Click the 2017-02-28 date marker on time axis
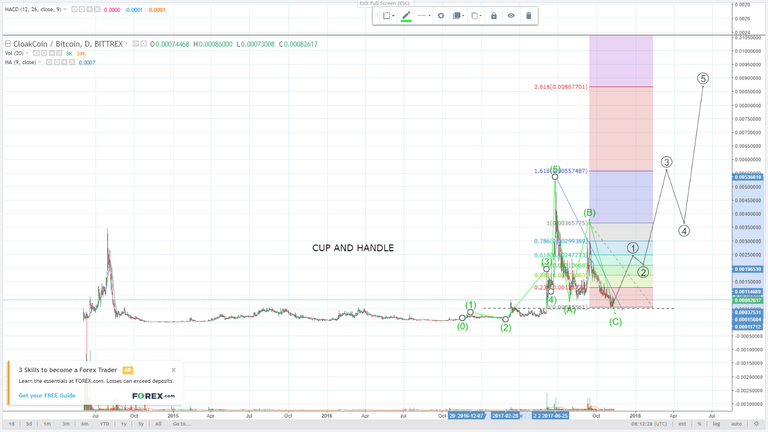Viewport: 768px width, 432px height. click(505, 415)
